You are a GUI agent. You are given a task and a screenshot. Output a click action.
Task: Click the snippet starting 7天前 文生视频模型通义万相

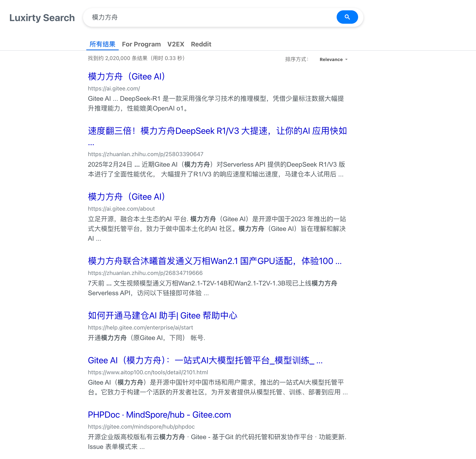click(212, 288)
